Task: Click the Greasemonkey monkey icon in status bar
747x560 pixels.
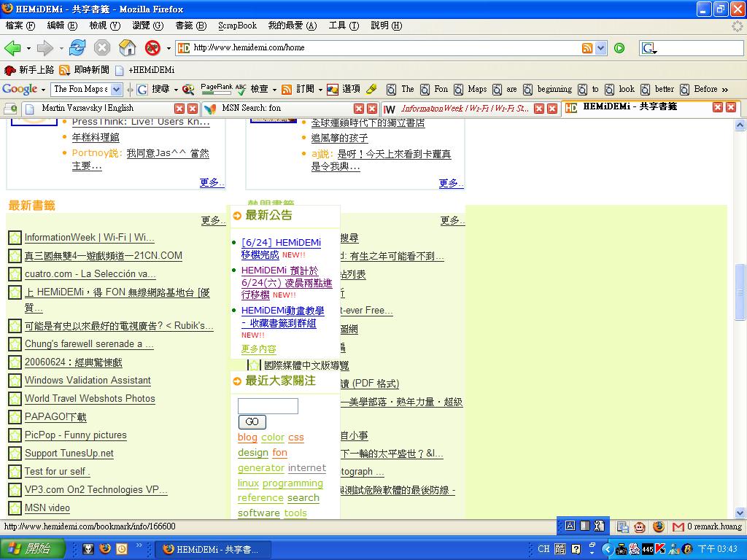Action: click(x=639, y=526)
